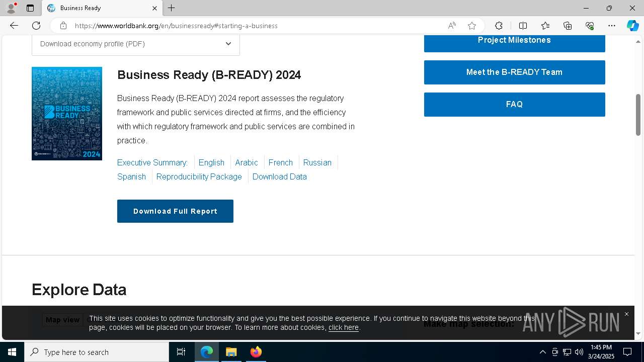Click the Business Ready (B-READY) 2024 heading

(x=209, y=75)
